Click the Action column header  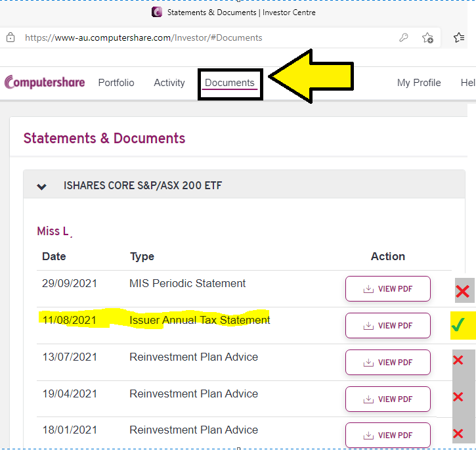(x=387, y=256)
